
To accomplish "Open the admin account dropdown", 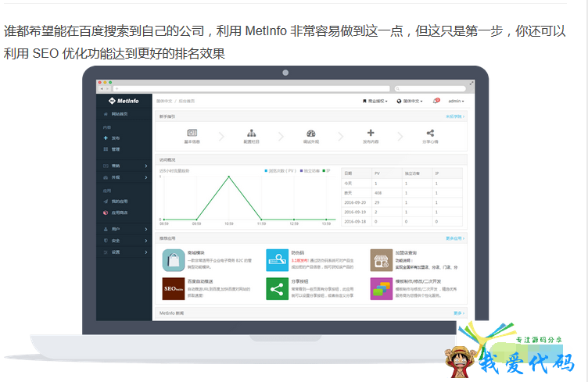I will 457,101.
